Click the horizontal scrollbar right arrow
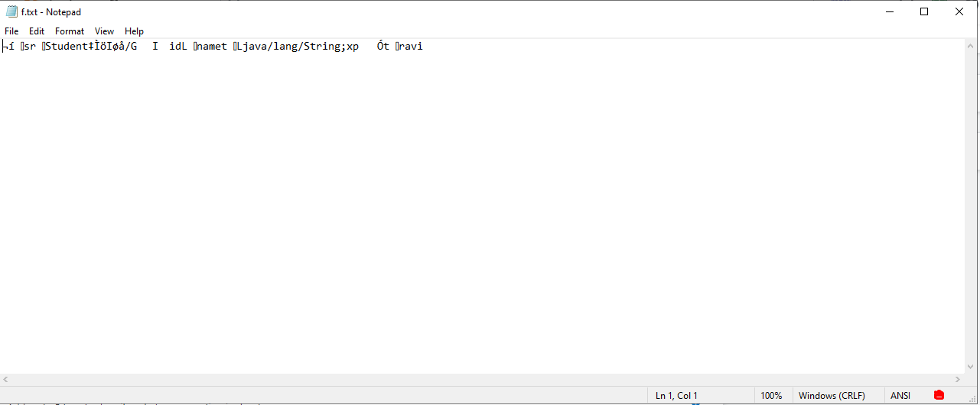 959,380
